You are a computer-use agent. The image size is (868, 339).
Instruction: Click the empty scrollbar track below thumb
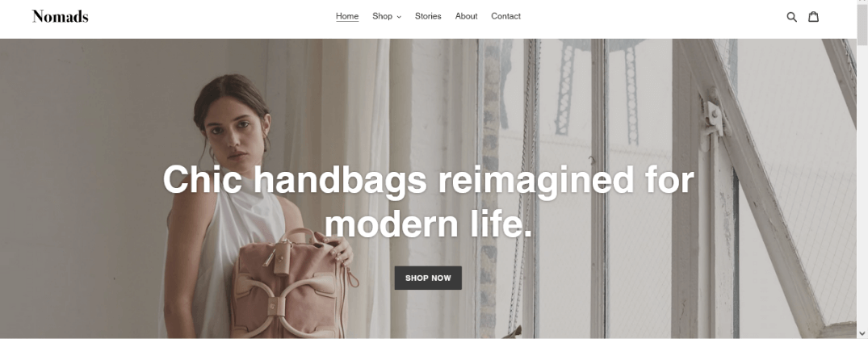862,182
